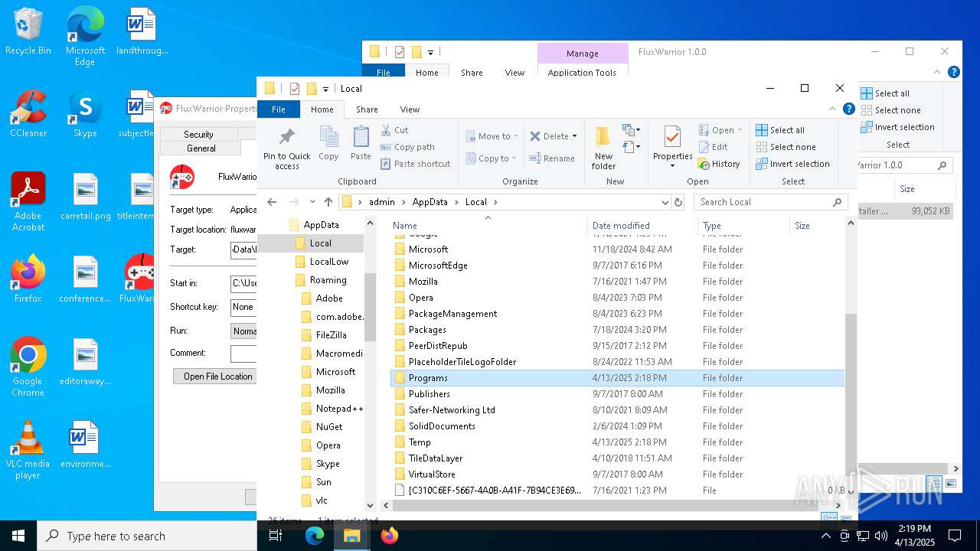This screenshot has height=551, width=980.
Task: Click Application Tools tab in FluxWarrior window
Action: [x=582, y=73]
